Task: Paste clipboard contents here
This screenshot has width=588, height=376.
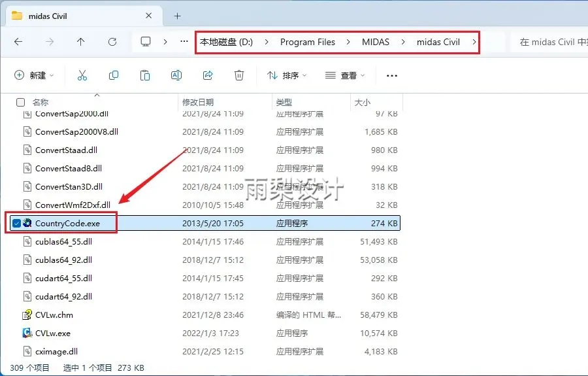Action: [x=145, y=75]
